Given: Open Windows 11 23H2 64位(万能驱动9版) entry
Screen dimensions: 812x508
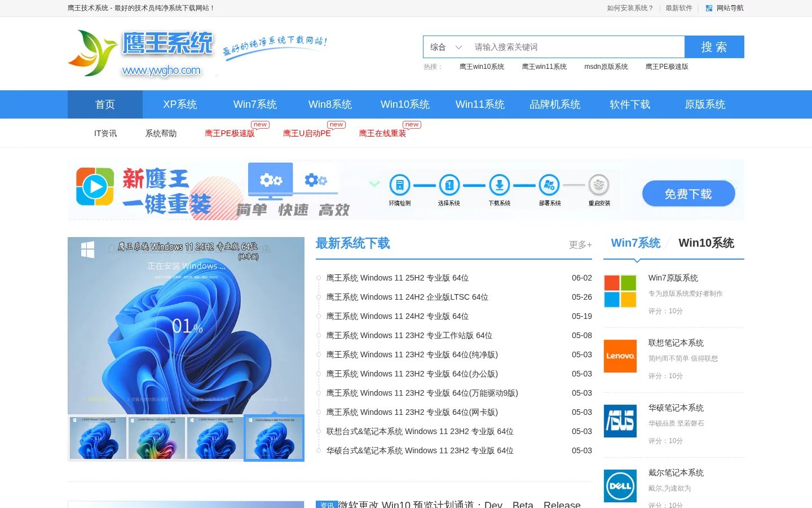Looking at the screenshot, I should tap(422, 393).
